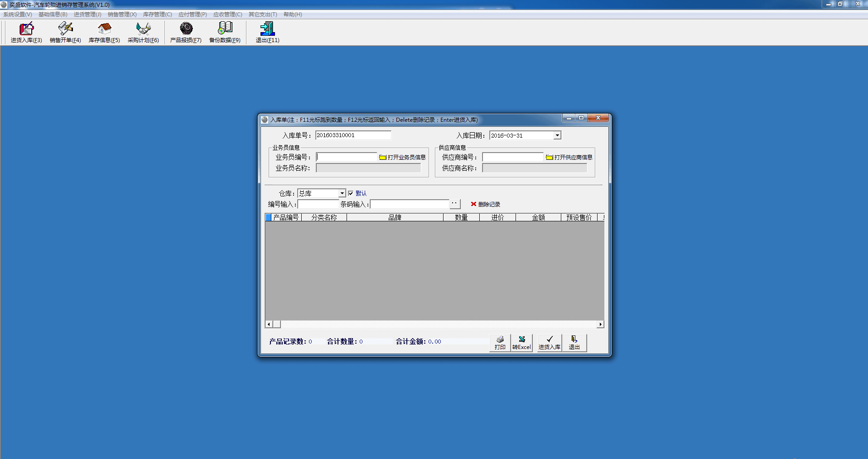Open the 库存管理(C) menu

[157, 14]
